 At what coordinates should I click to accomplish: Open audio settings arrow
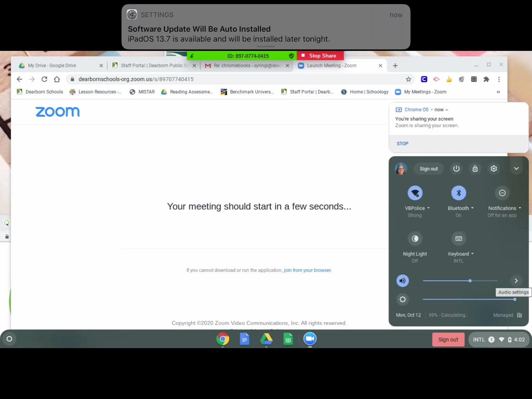coord(516,281)
